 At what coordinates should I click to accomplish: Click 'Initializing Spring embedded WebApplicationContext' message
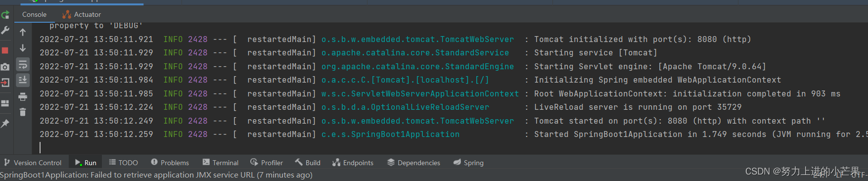click(x=658, y=80)
